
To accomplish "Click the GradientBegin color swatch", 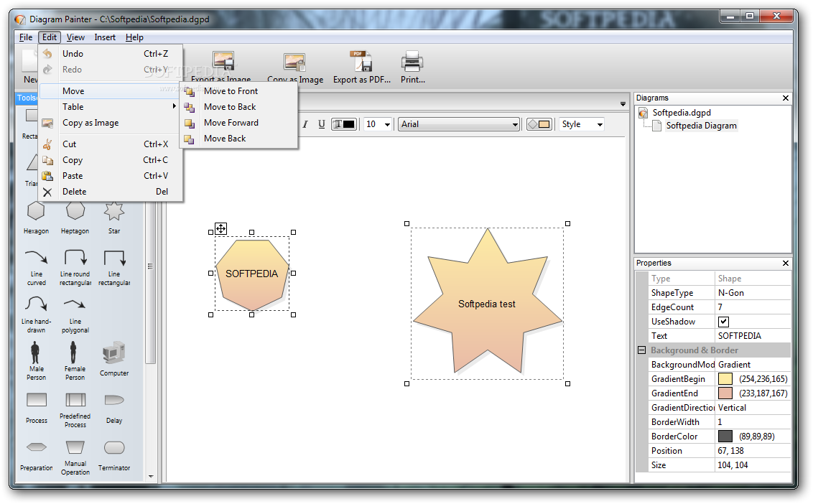I will pos(725,379).
